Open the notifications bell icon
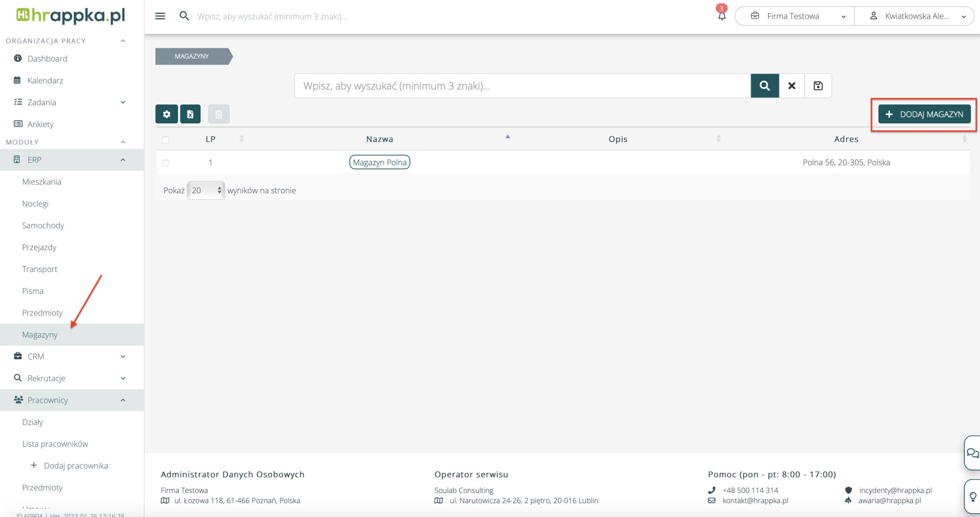Screen dimensions: 980x517 pyautogui.click(x=722, y=16)
